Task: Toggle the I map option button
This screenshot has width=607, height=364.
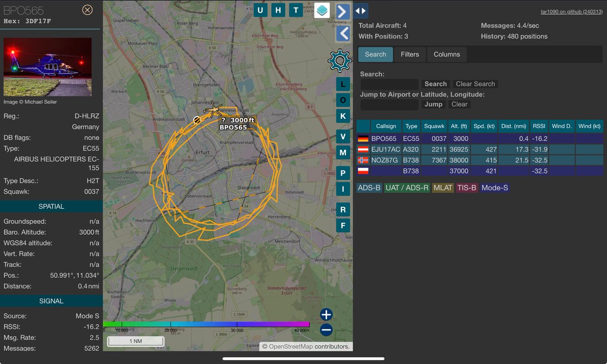Action: (x=343, y=190)
